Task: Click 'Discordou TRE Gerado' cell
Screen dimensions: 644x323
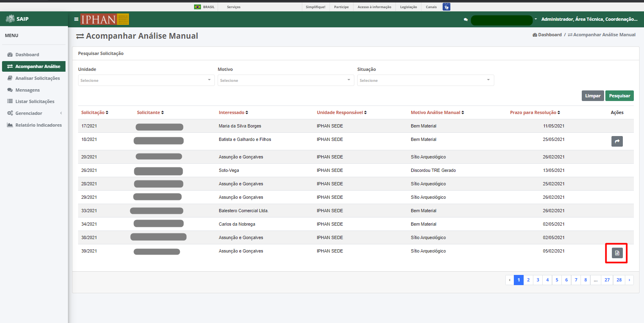Action: point(433,170)
